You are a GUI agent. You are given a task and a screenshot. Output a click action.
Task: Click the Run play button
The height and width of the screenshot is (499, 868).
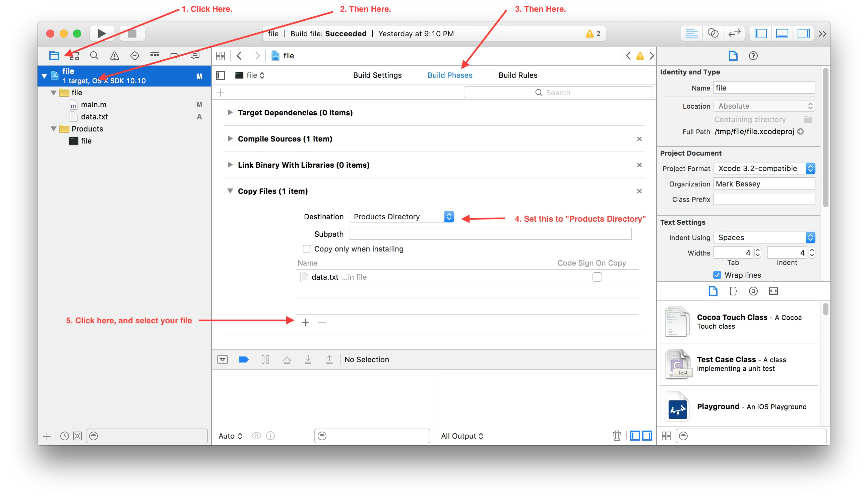click(x=101, y=33)
